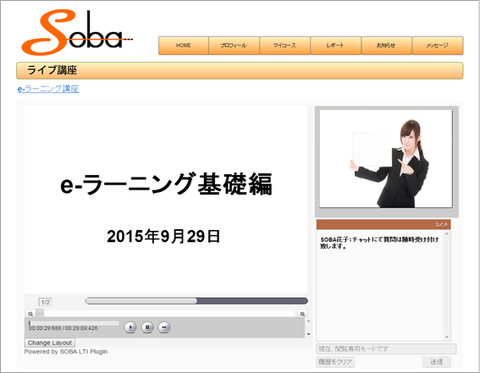
Task: Click the chat scroll down arrow
Action: [x=447, y=337]
